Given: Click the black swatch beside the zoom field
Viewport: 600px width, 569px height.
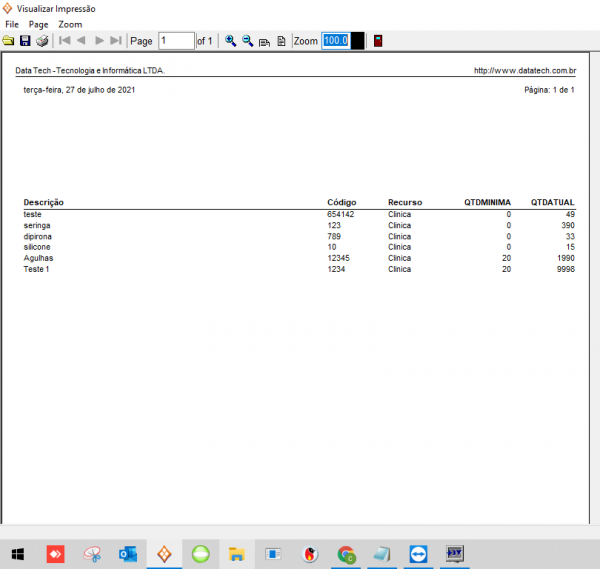Looking at the screenshot, I should pos(357,41).
